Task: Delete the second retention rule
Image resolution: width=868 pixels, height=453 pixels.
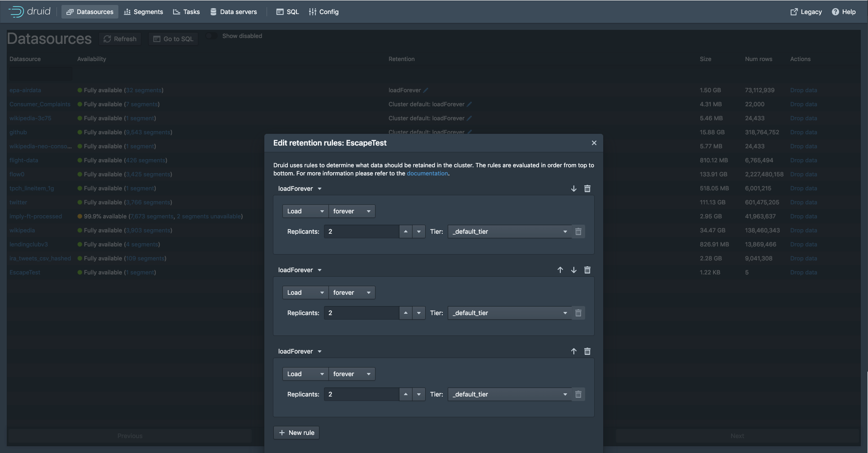Action: 587,270
